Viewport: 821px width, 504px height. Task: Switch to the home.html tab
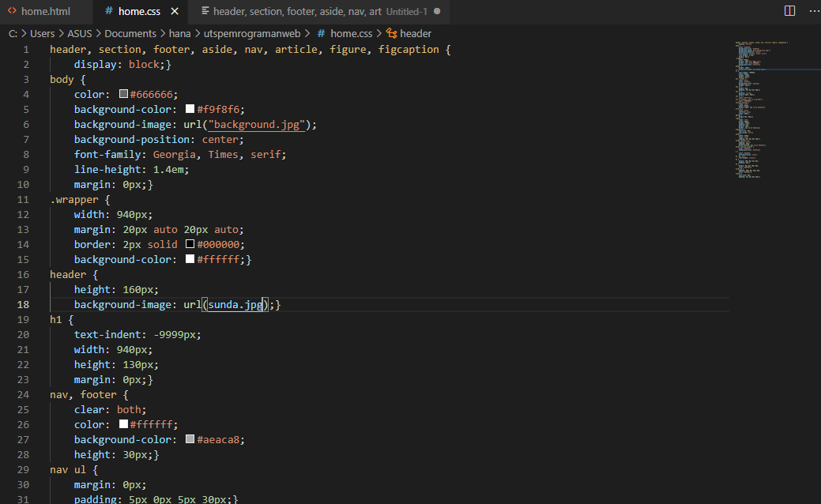[46, 12]
